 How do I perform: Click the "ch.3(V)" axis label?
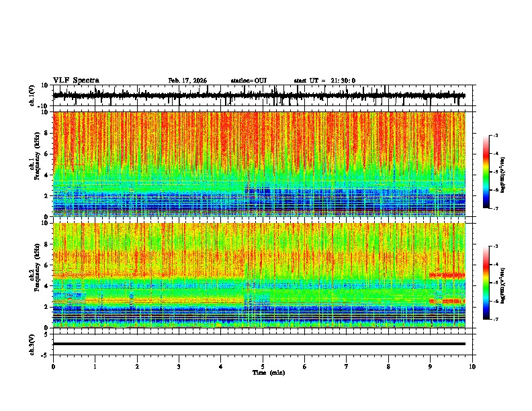point(32,345)
